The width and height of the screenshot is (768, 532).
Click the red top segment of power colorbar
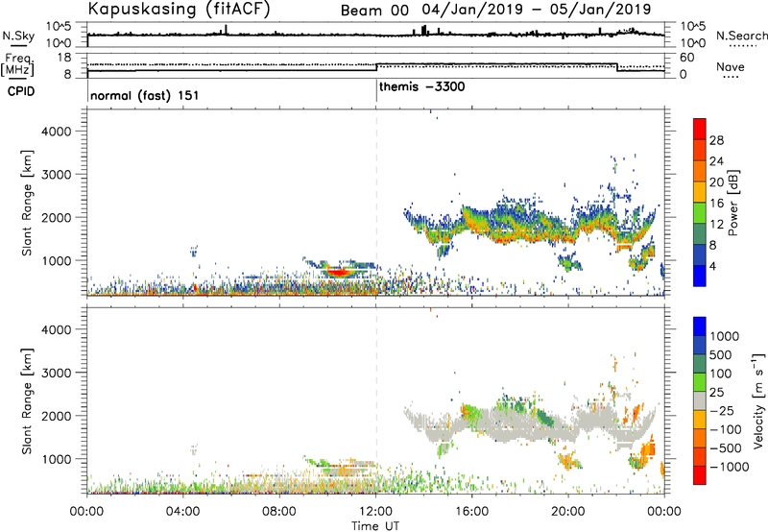pyautogui.click(x=700, y=129)
